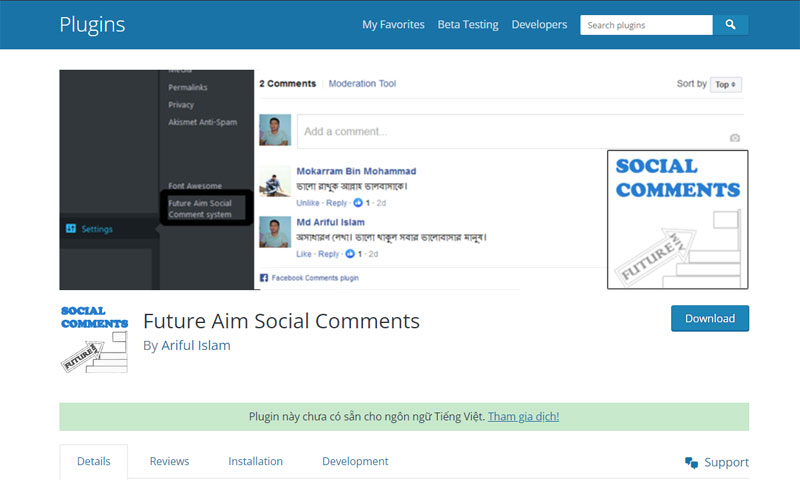Click the Settings sliders icon in sidebar
The image size is (800, 500).
pyautogui.click(x=70, y=229)
